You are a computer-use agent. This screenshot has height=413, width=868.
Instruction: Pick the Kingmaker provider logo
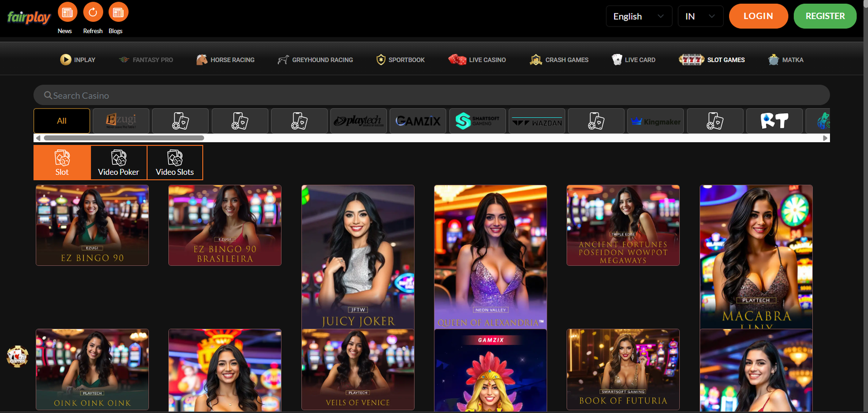[x=655, y=121]
